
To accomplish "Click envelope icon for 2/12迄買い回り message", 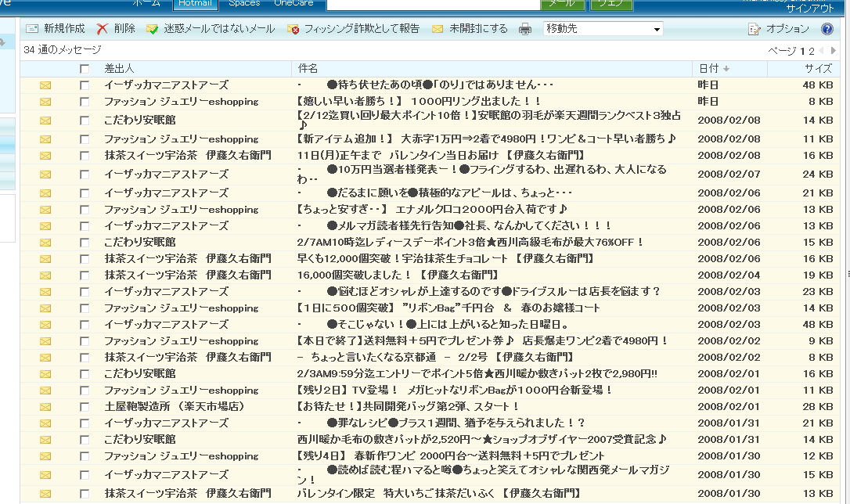I will 45,121.
